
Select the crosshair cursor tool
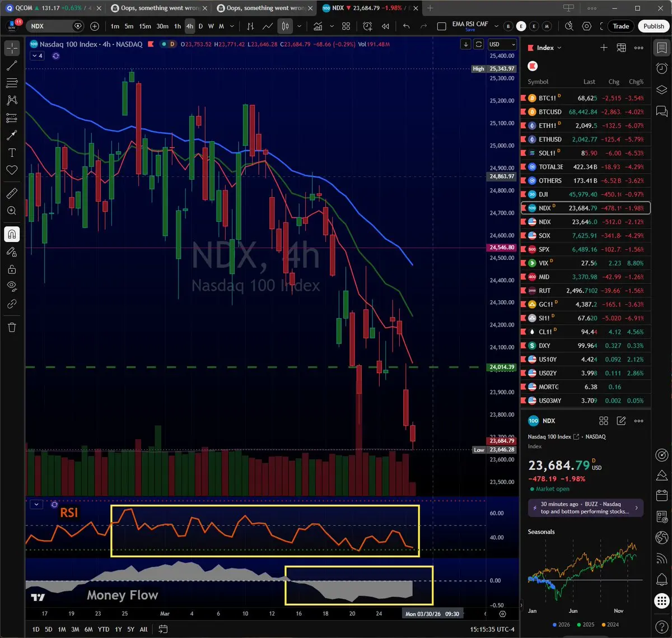(12, 48)
